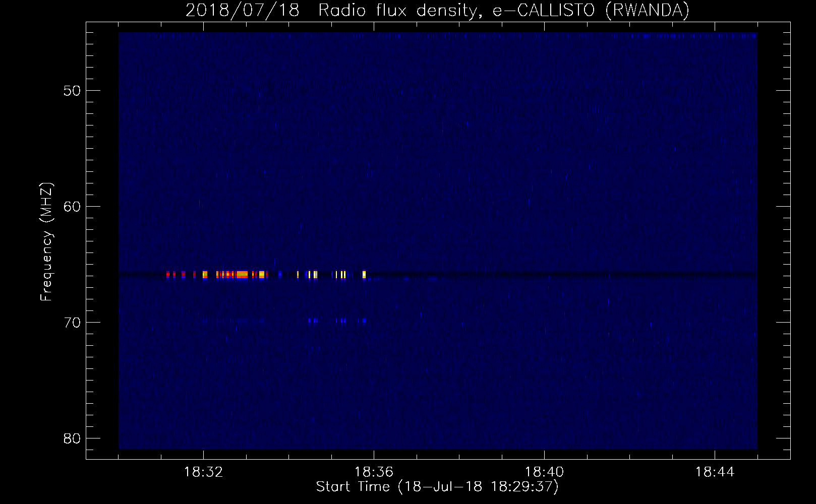This screenshot has height=504, width=816.
Task: Click the 18:44 time tick label
Action: [x=715, y=472]
